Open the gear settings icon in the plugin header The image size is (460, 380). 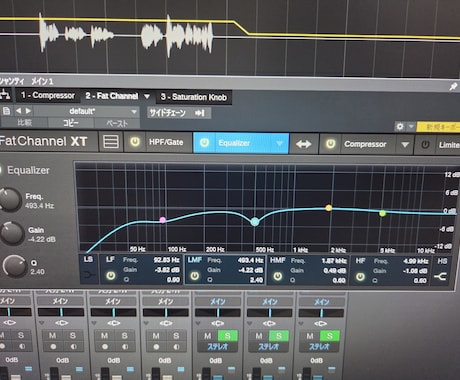400,127
